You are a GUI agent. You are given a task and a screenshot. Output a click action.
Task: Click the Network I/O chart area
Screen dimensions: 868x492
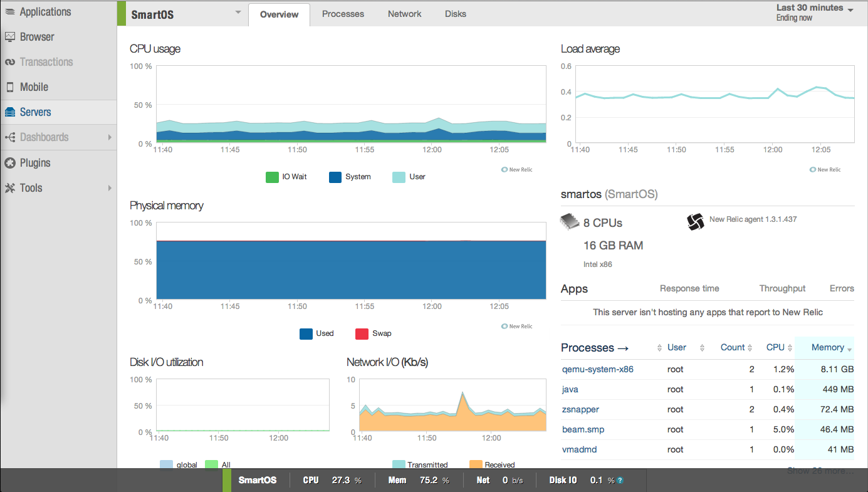(452, 406)
